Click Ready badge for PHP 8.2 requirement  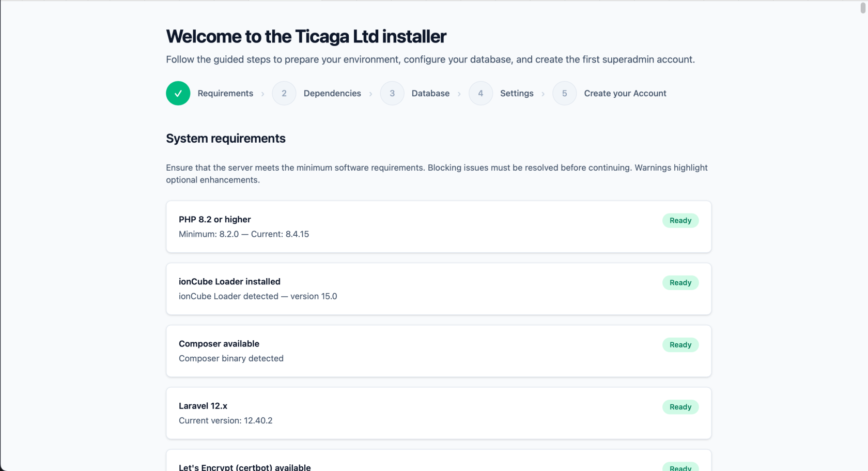680,221
